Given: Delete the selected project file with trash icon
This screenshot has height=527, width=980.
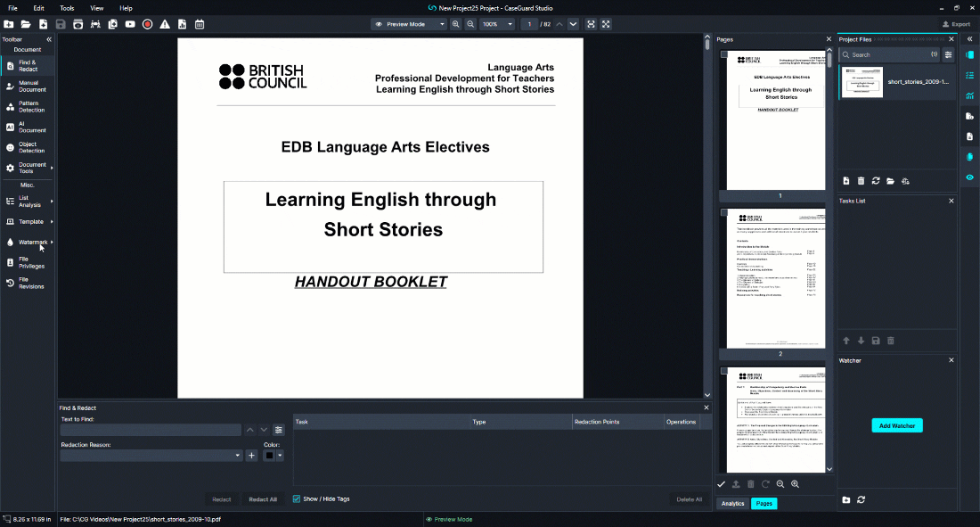Looking at the screenshot, I should (861, 181).
